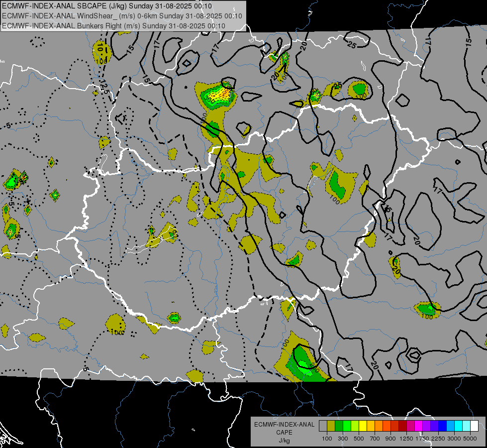
Task: Click the ECMWF-INDEX-ANAL legend title
Action: coord(284,425)
